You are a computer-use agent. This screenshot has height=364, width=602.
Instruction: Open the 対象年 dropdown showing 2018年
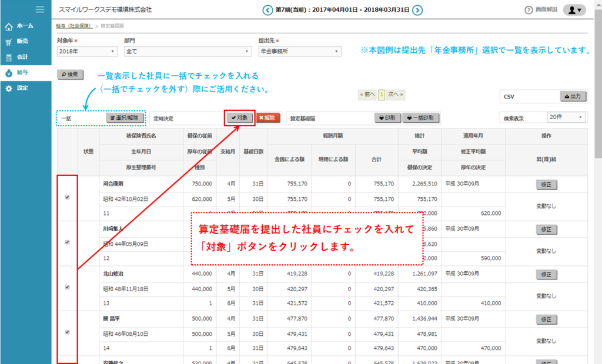[x=87, y=52]
